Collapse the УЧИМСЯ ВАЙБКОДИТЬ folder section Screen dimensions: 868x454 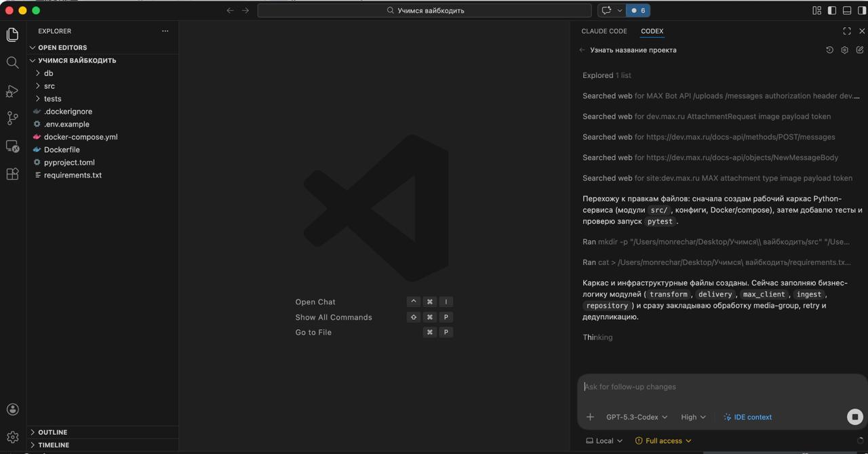[103, 60]
